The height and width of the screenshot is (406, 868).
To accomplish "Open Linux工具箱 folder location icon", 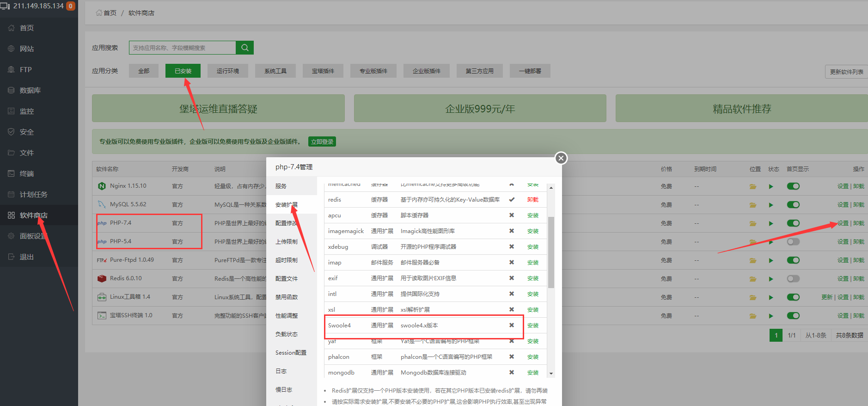I will [753, 297].
